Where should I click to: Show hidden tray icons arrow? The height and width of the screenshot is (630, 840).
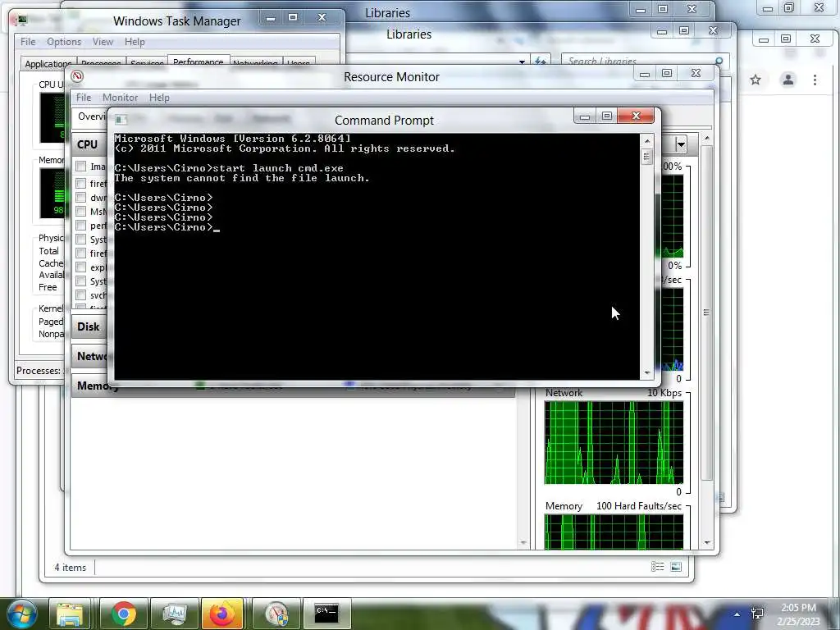tap(737, 614)
